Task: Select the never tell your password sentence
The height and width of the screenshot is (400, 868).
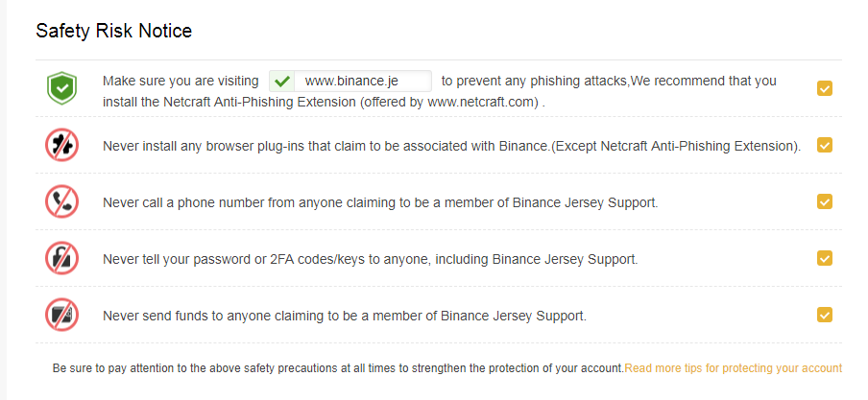Action: pos(371,260)
